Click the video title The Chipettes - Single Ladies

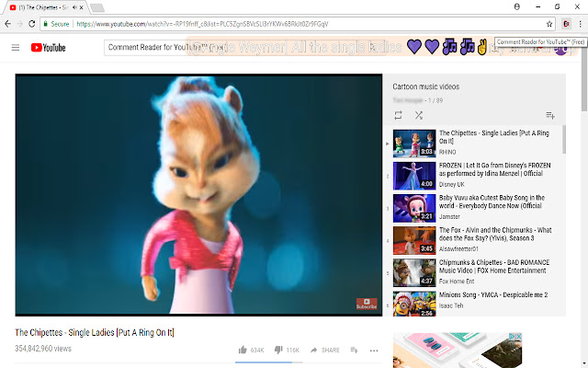95,333
